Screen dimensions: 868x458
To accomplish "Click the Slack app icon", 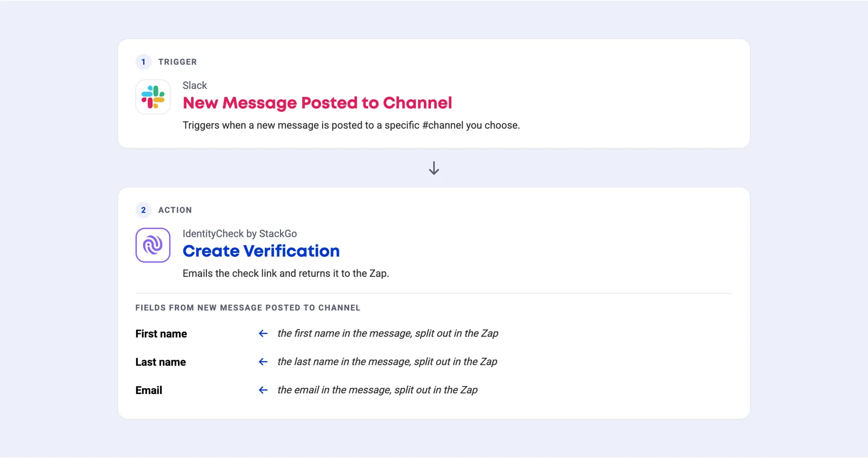I will pyautogui.click(x=153, y=97).
